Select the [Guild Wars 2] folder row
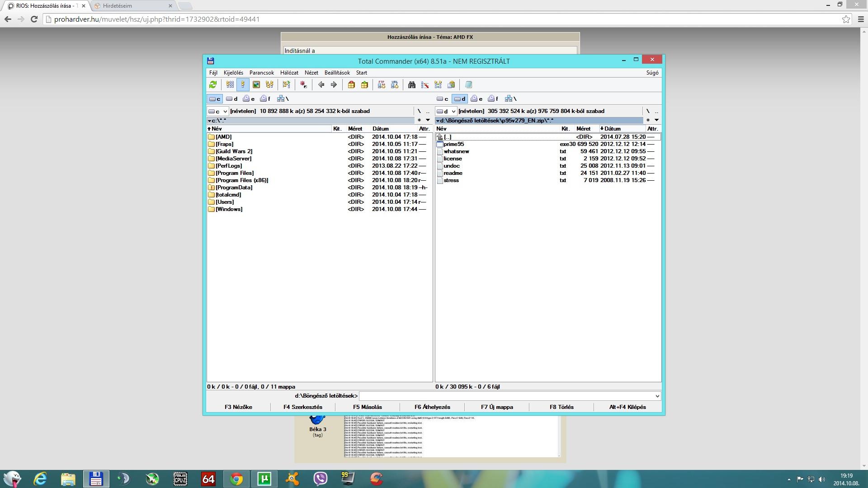 click(320, 151)
